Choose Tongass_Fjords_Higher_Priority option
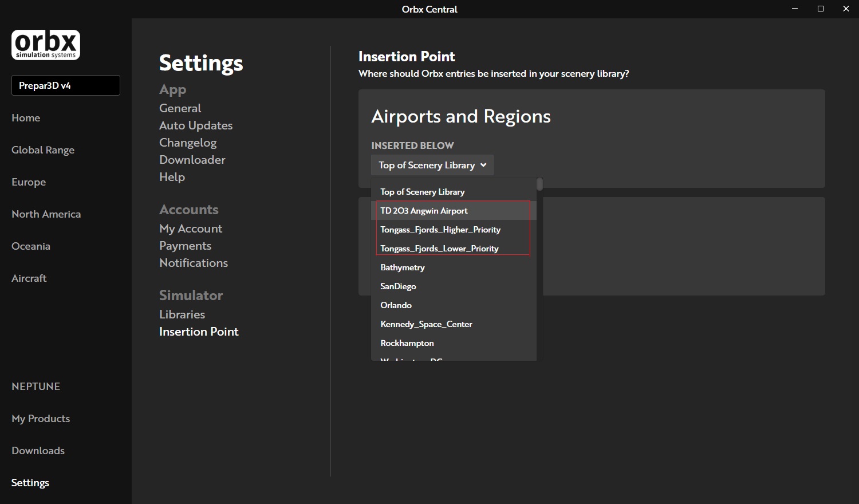Image resolution: width=859 pixels, height=504 pixels. coord(454,230)
